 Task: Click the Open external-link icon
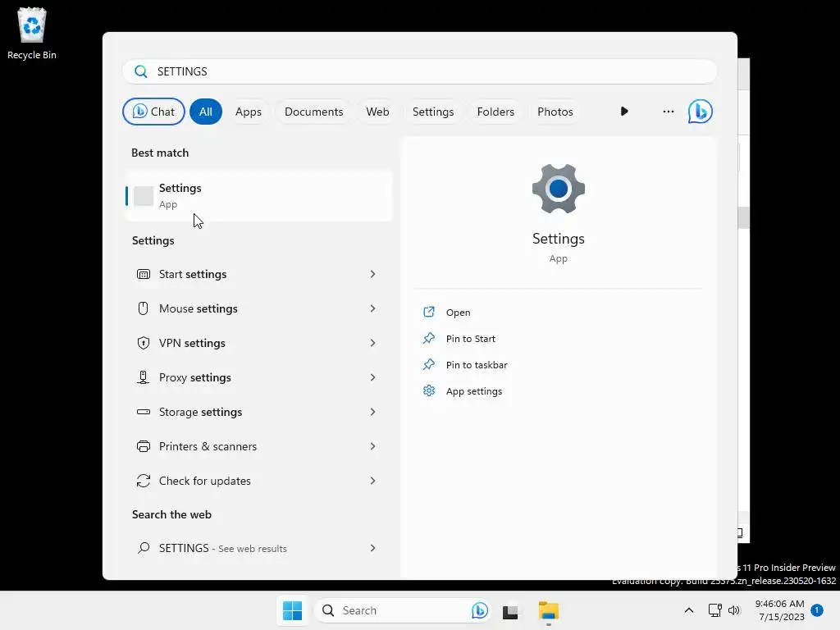tap(428, 312)
